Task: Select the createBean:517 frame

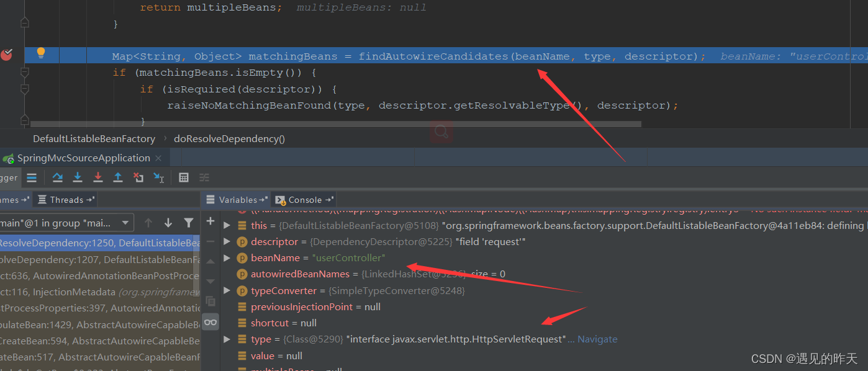Action: pos(100,357)
